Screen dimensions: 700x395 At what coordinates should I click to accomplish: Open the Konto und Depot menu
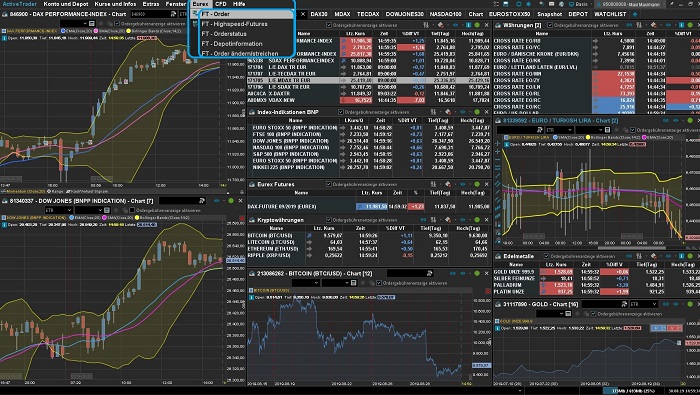point(66,4)
